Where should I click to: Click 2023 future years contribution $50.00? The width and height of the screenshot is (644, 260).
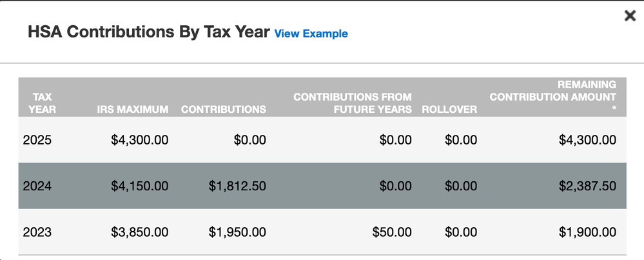(392, 232)
